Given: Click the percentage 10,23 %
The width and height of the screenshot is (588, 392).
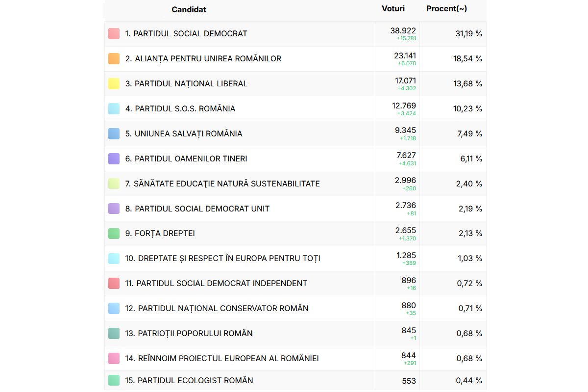Looking at the screenshot, I should [x=467, y=109].
